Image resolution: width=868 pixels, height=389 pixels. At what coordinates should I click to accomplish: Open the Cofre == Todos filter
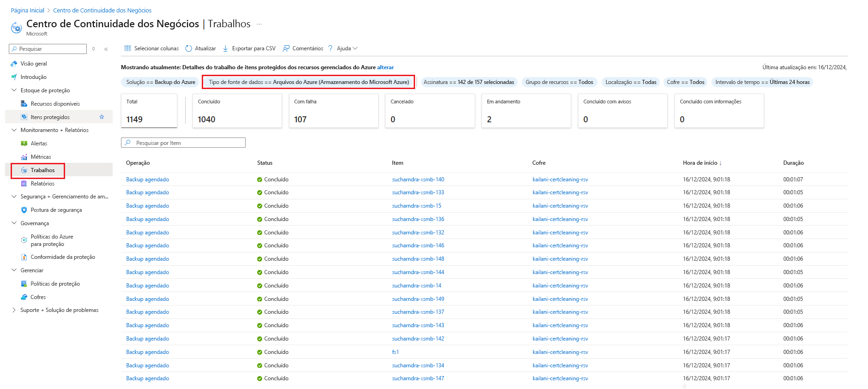point(686,82)
